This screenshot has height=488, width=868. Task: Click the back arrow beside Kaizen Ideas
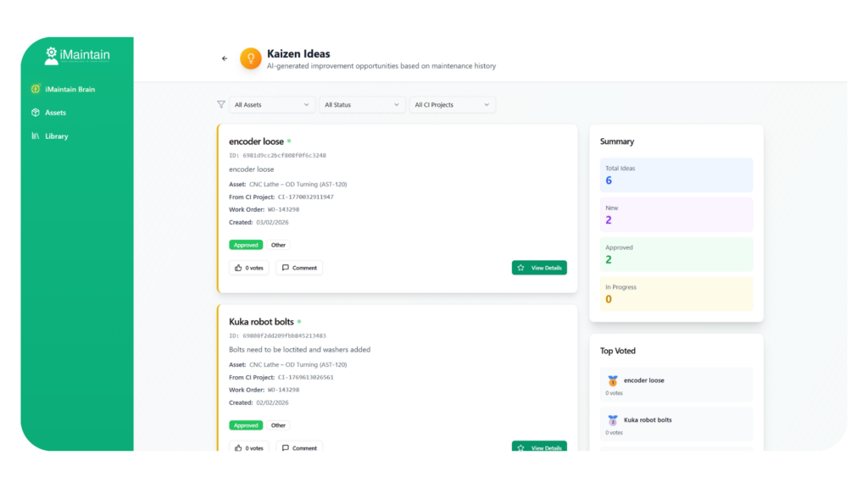[x=225, y=58]
